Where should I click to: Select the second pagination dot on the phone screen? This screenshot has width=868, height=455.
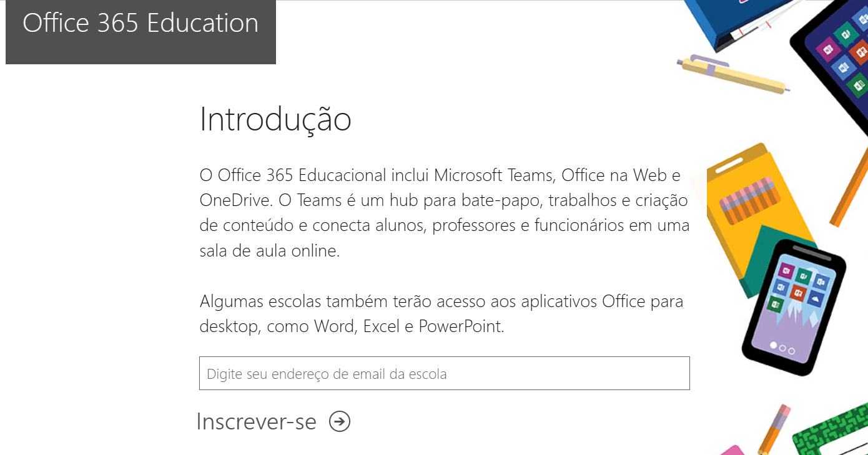pos(782,348)
